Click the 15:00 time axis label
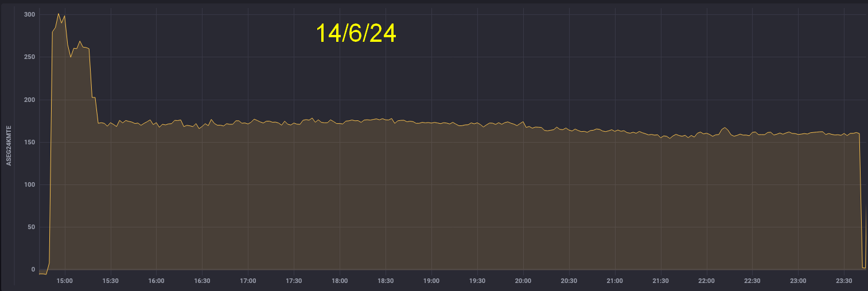The width and height of the screenshot is (868, 291). click(x=65, y=281)
